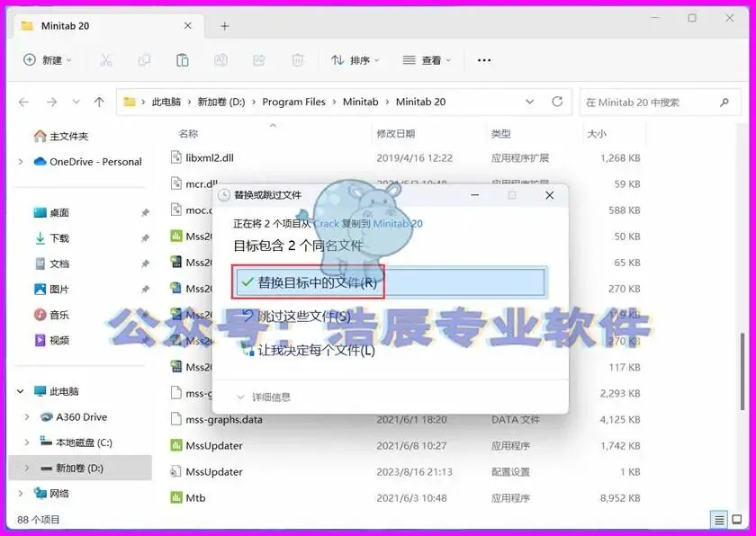The width and height of the screenshot is (756, 536).
Task: Go forward with the right arrow
Action: [x=51, y=103]
